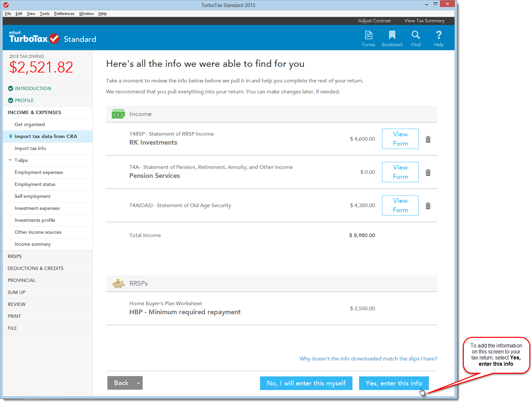
Task: Open the Back button dropdown arrow
Action: coord(139,383)
